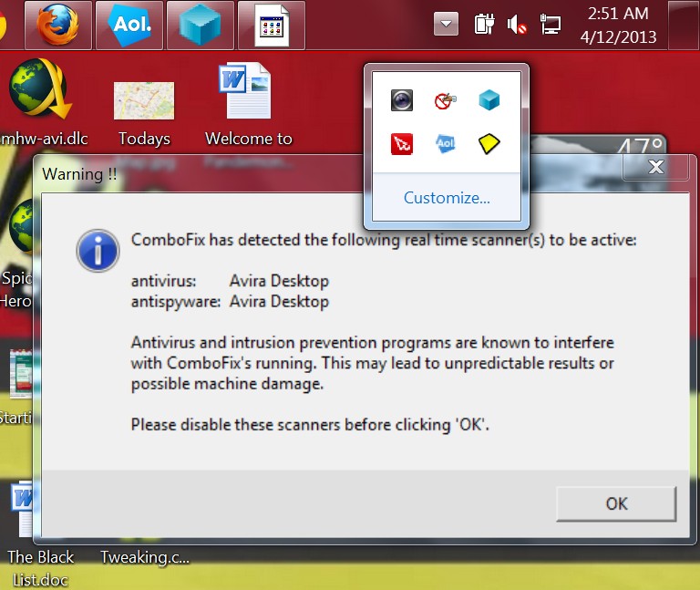Viewport: 700px width, 590px height.
Task: Click the AOL icon in the tray popup
Action: pyautogui.click(x=445, y=144)
